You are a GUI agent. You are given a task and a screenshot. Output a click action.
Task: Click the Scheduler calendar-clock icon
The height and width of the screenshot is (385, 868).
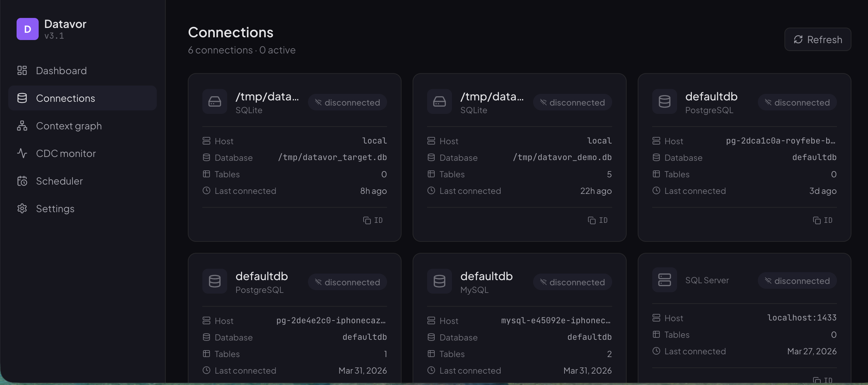(22, 181)
